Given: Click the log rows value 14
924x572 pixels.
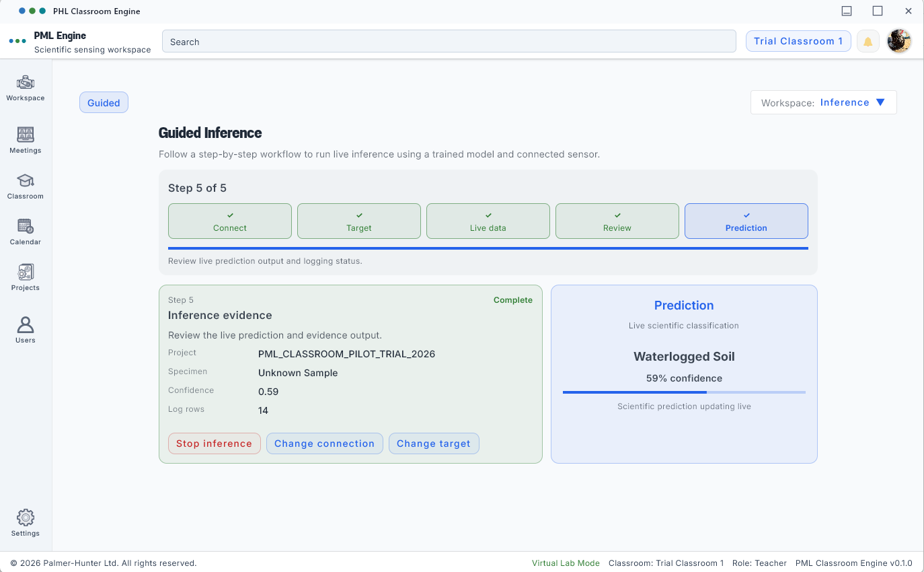Looking at the screenshot, I should point(263,410).
